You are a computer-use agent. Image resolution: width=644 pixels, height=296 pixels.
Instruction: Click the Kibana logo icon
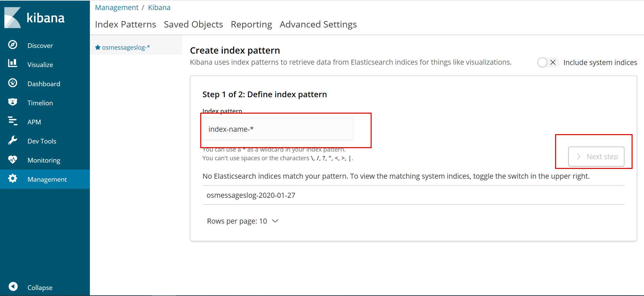point(12,17)
